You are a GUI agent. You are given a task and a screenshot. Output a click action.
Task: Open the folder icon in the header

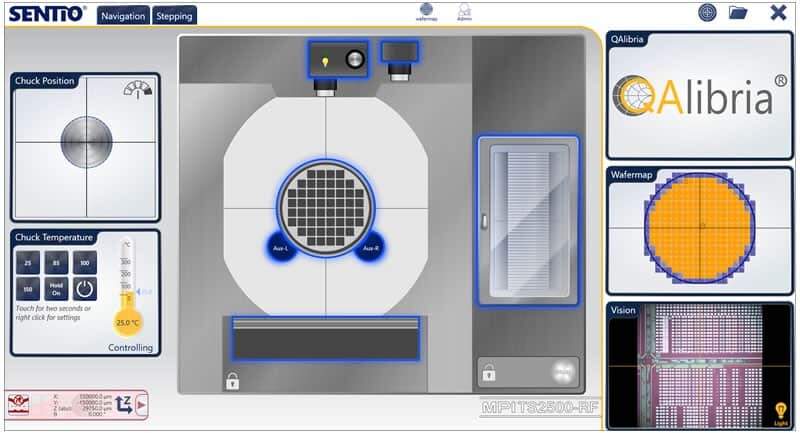738,12
